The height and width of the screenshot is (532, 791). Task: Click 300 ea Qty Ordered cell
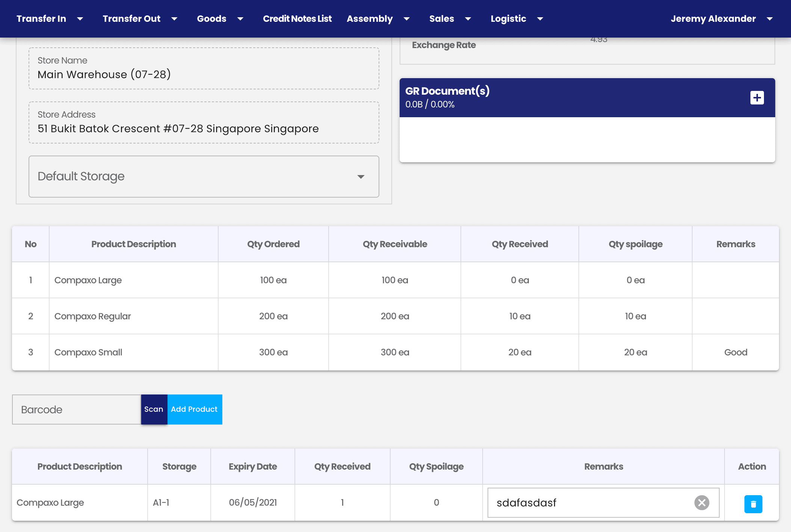(x=273, y=352)
